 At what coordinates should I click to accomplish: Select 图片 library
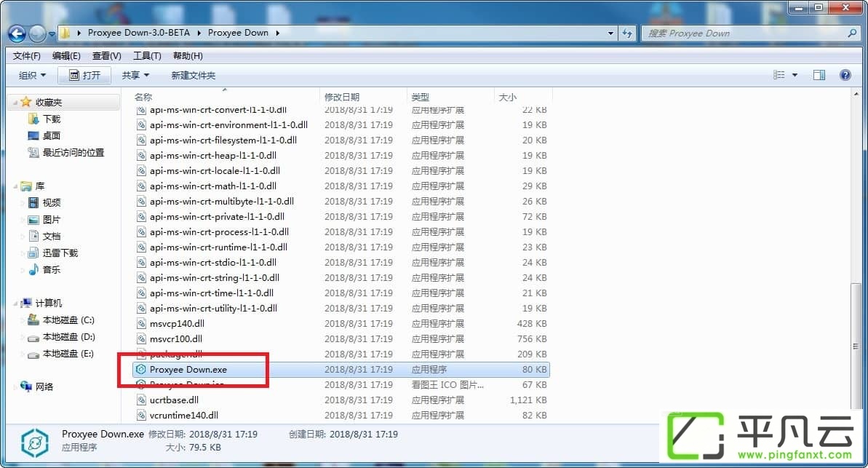(x=52, y=219)
